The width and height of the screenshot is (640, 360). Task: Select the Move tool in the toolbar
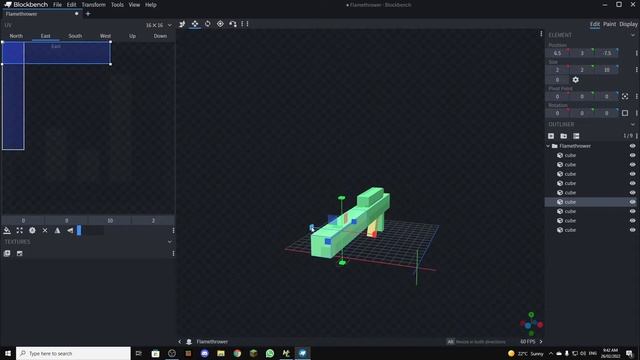pyautogui.click(x=182, y=24)
